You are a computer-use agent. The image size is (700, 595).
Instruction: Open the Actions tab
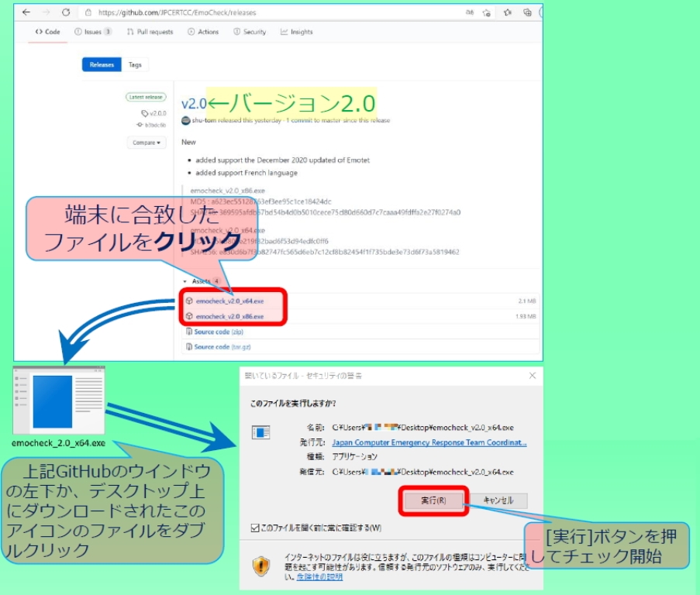pos(203,32)
